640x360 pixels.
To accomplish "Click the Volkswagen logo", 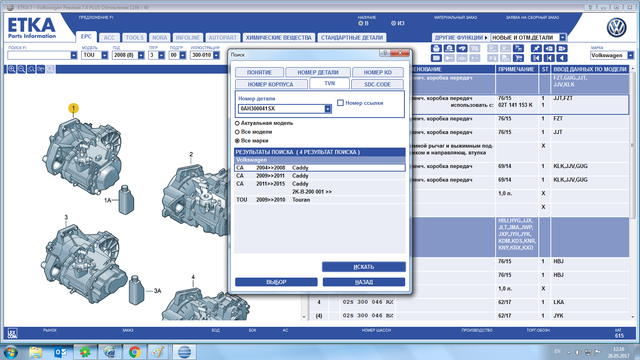I will (x=616, y=28).
